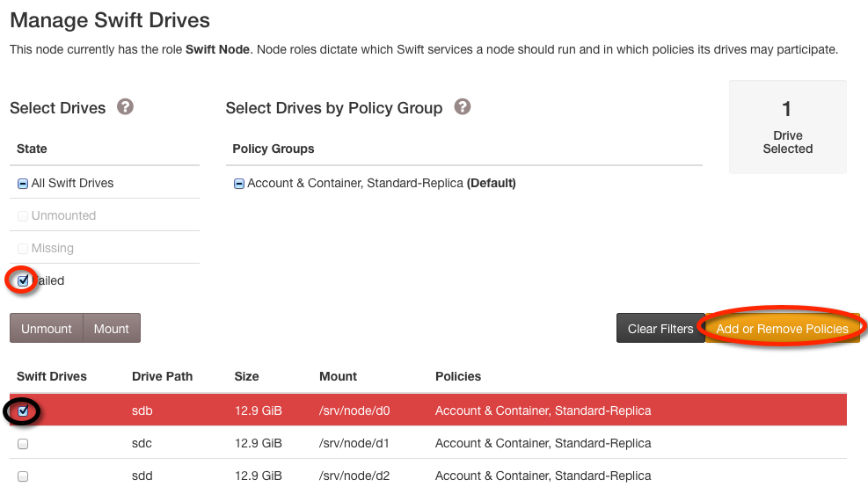868x494 pixels.
Task: Click the sdb row size 12.9 GiB
Action: [x=259, y=410]
